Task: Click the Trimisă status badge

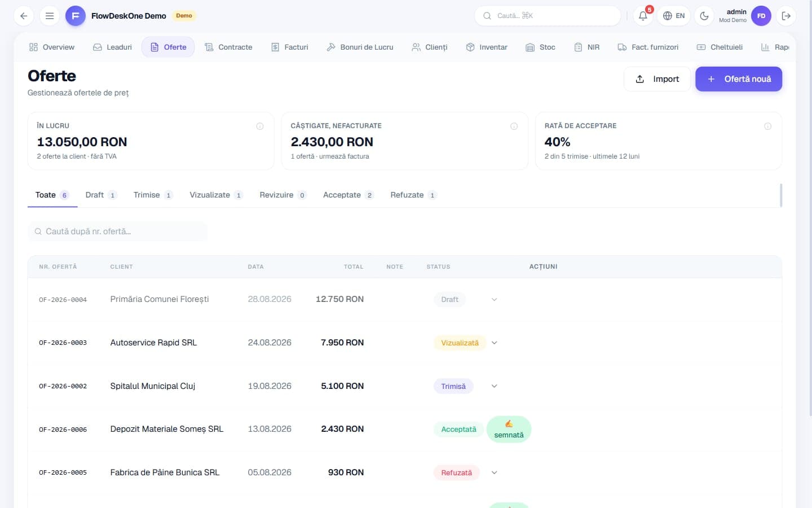Action: click(453, 386)
